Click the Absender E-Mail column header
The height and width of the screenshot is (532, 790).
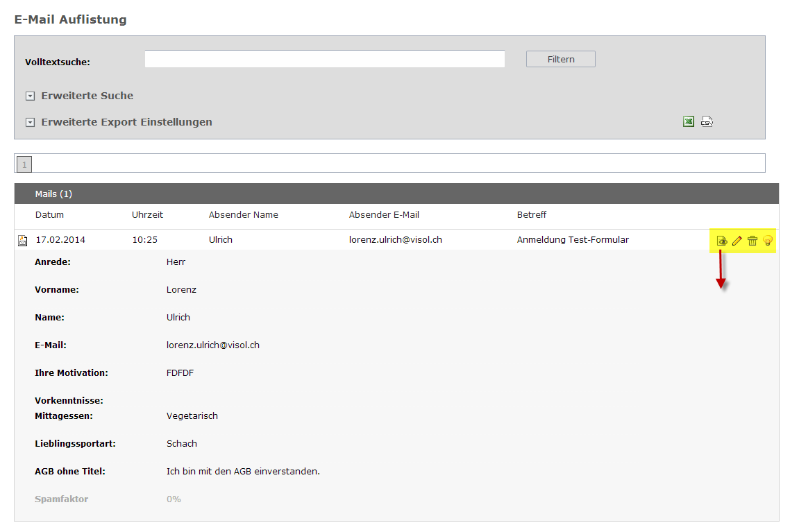pos(384,214)
